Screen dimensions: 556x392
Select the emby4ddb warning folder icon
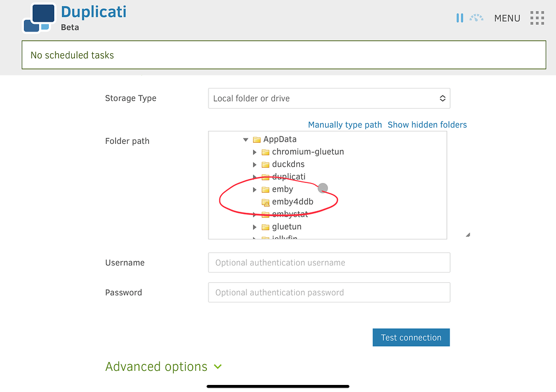266,201
